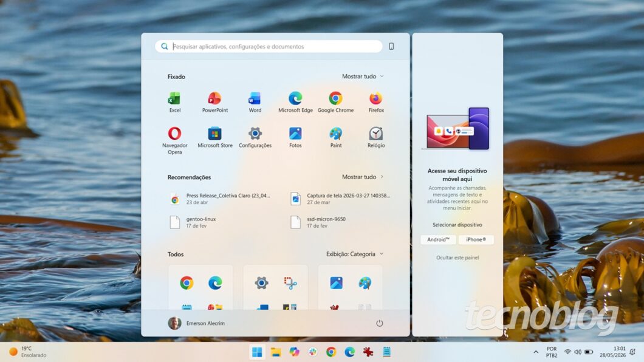This screenshot has height=362, width=644.
Task: Open the 13:01 clock and date flyout
Action: (612, 352)
